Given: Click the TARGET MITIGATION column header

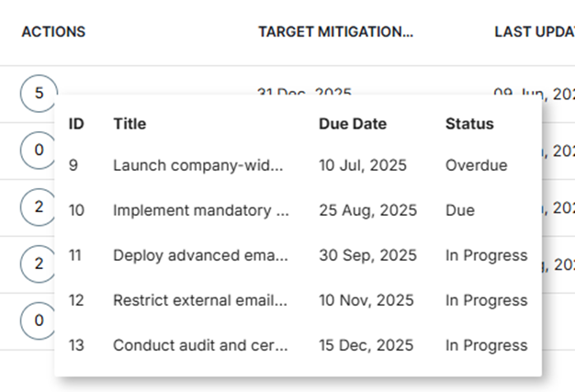Looking at the screenshot, I should tap(335, 32).
